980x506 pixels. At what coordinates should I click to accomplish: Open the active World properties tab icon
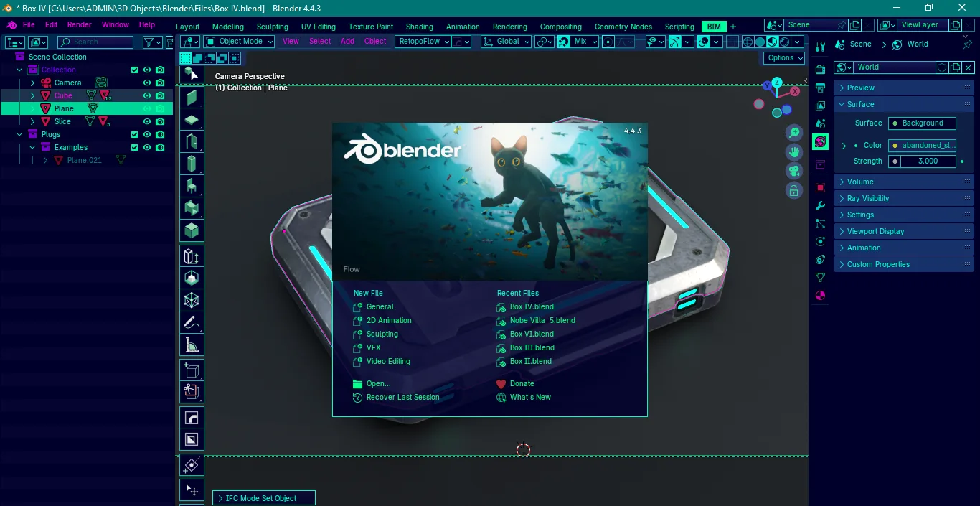pyautogui.click(x=821, y=142)
